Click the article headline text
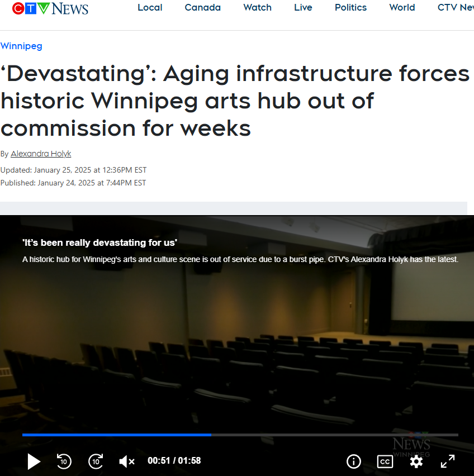Image resolution: width=474 pixels, height=476 pixels. 235,101
